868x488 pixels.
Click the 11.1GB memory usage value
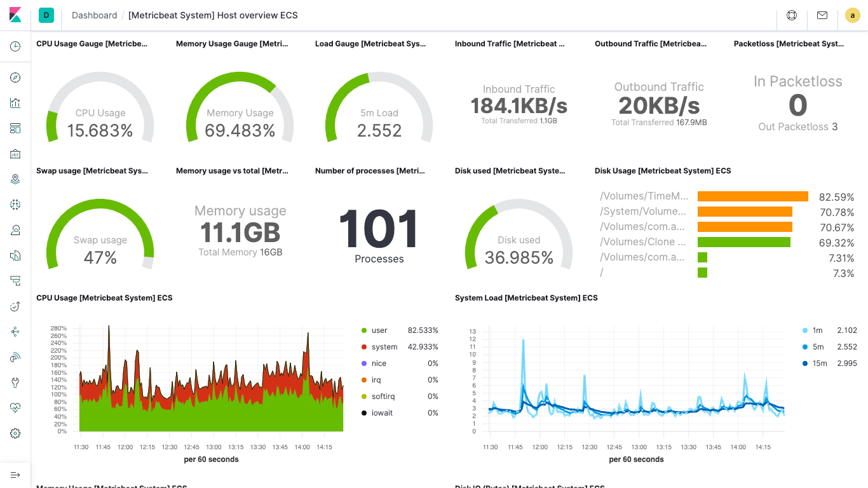[240, 233]
